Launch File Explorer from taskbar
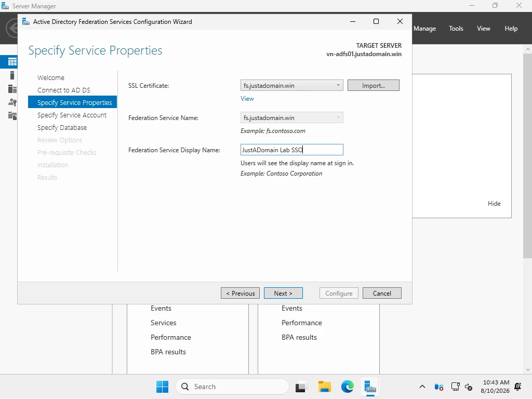This screenshot has height=399, width=532. pyautogui.click(x=324, y=387)
